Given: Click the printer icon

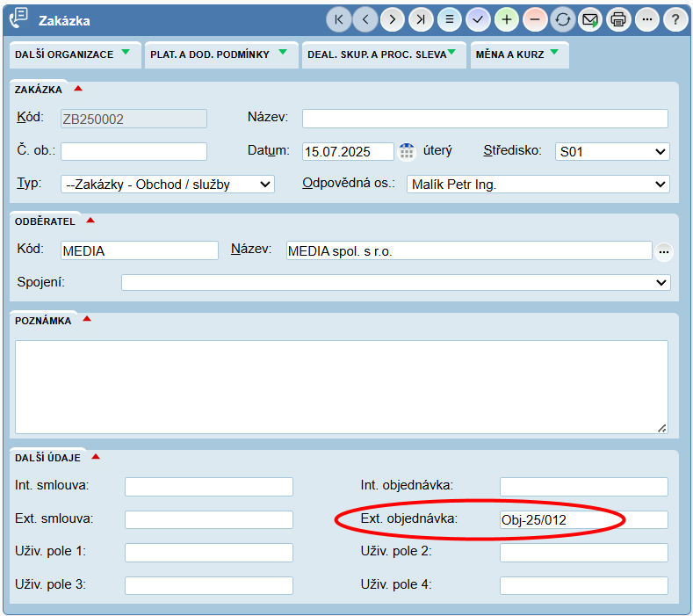Looking at the screenshot, I should (618, 19).
